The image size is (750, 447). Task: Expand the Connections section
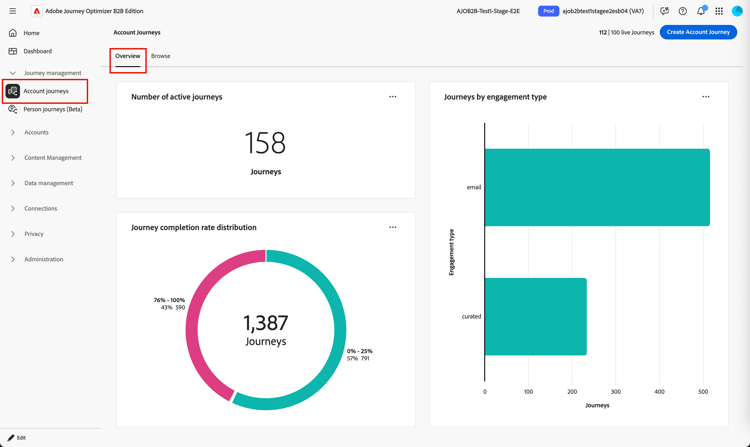pos(12,208)
